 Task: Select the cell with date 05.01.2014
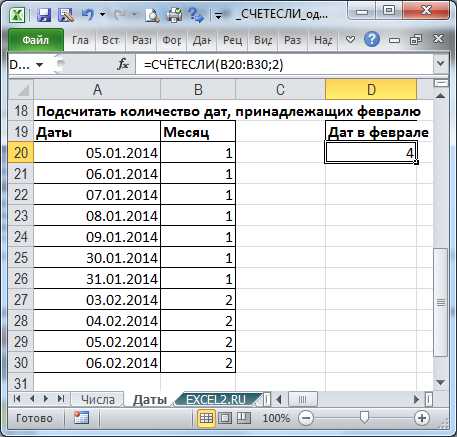(97, 153)
